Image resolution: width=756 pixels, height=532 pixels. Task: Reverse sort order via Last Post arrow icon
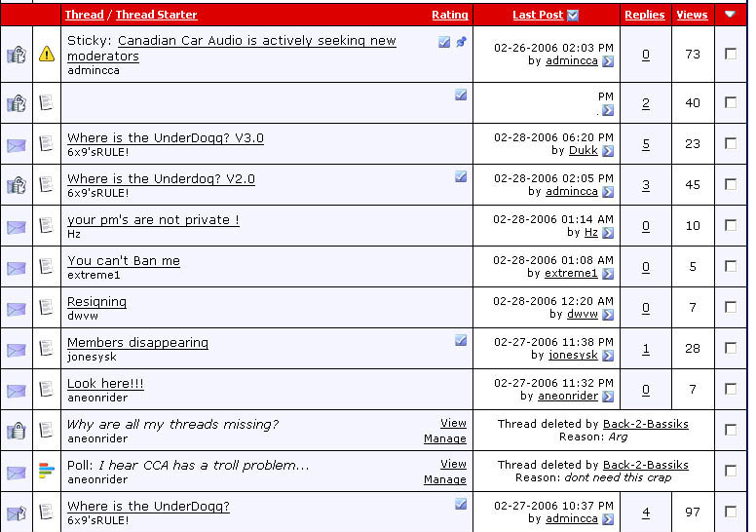click(573, 15)
